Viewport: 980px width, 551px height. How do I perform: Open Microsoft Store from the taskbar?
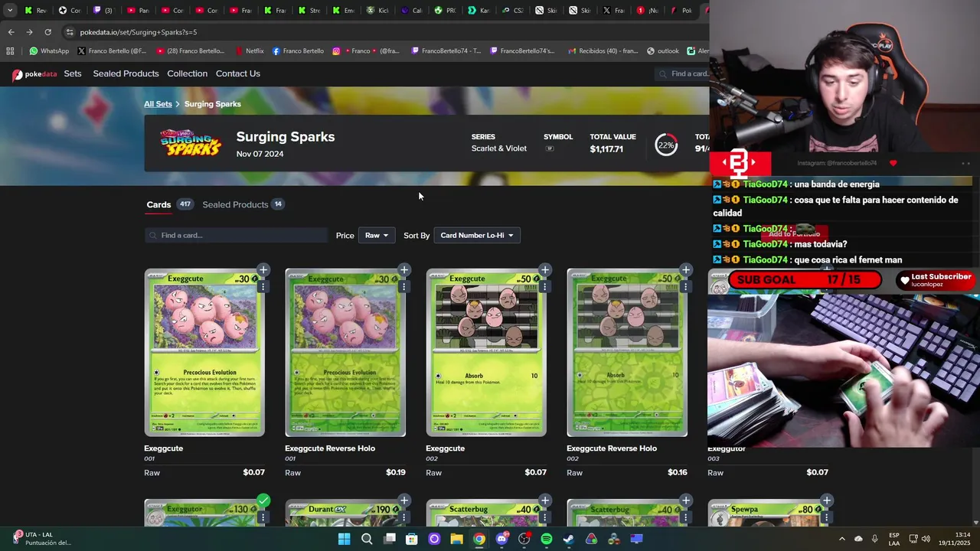411,539
